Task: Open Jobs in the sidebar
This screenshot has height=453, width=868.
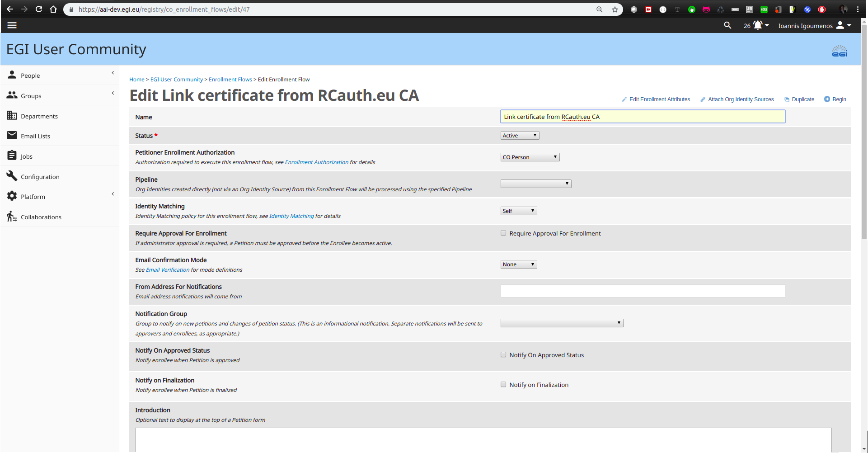Action: tap(27, 156)
